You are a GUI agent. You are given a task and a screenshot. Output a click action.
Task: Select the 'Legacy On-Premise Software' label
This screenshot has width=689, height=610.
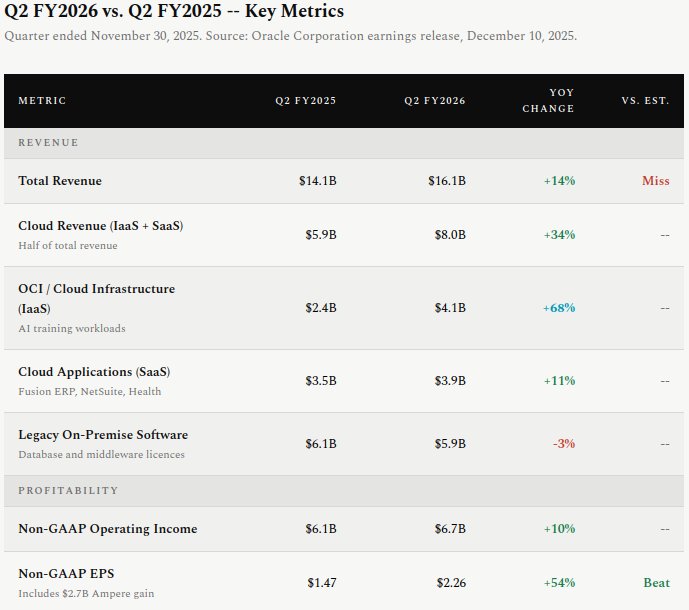click(x=103, y=435)
